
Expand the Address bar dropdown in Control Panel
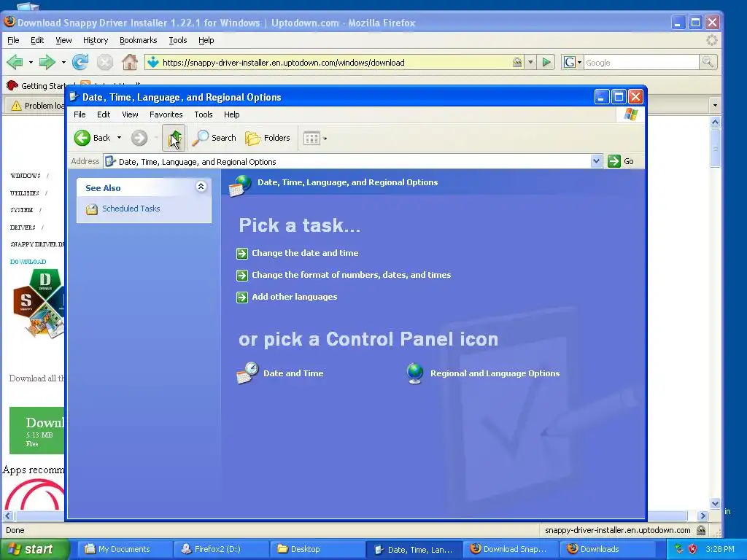(x=596, y=161)
